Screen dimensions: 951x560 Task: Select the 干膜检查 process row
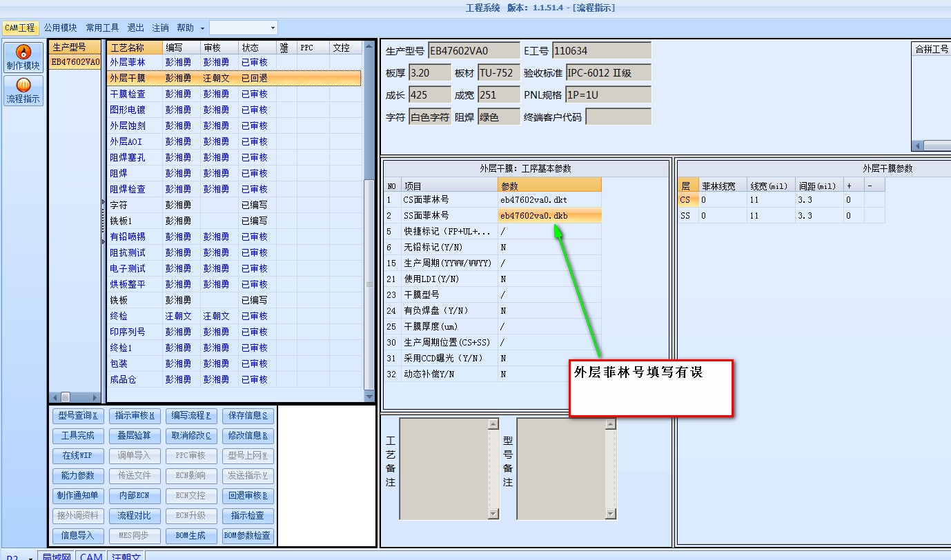click(x=234, y=94)
